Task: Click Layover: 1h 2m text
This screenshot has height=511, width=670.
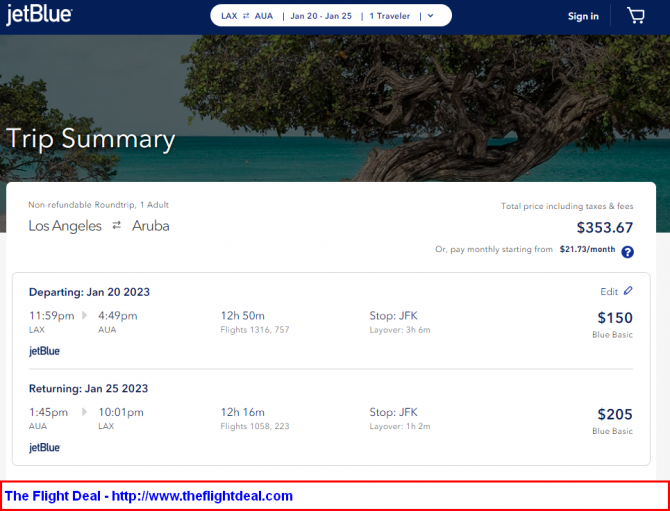Action: point(400,426)
